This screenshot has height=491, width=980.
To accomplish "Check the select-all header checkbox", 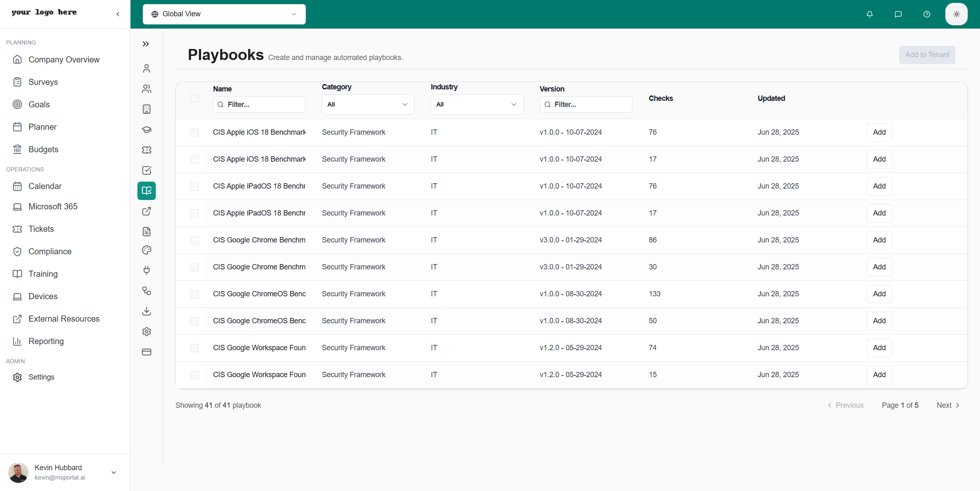I will pos(195,98).
